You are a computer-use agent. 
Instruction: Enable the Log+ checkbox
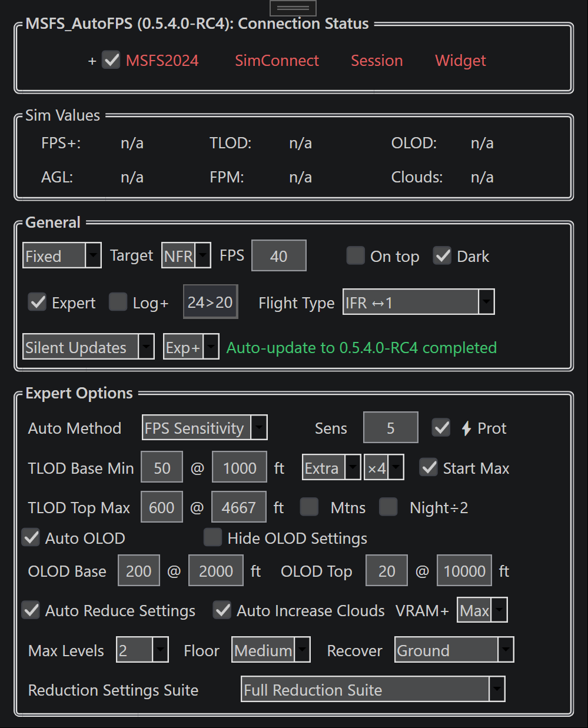tap(118, 302)
